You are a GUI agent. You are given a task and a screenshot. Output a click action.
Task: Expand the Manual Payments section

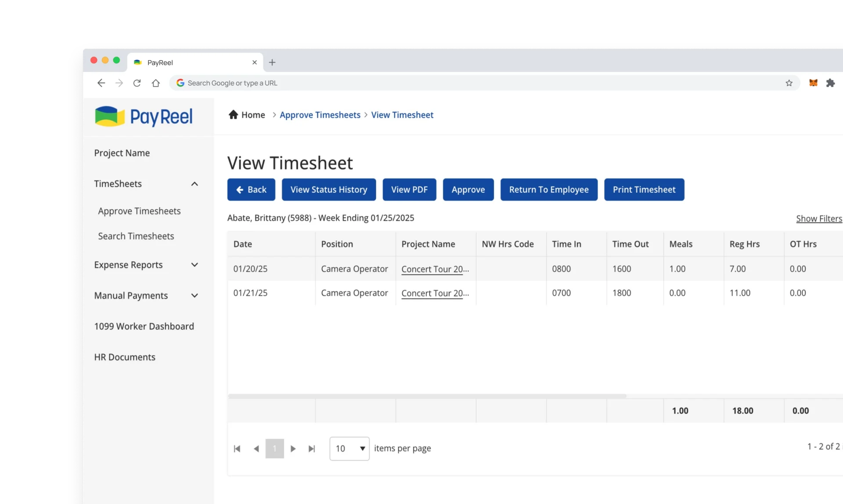pyautogui.click(x=195, y=295)
